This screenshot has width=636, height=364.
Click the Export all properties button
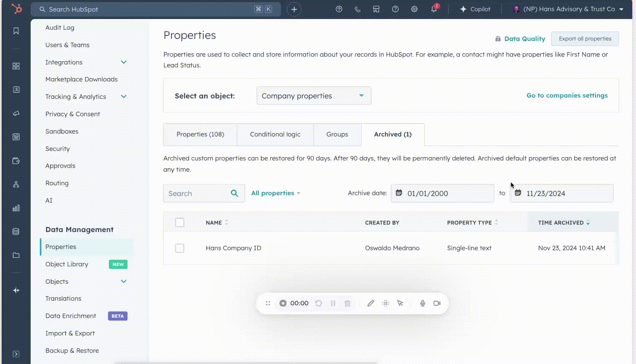coord(585,38)
